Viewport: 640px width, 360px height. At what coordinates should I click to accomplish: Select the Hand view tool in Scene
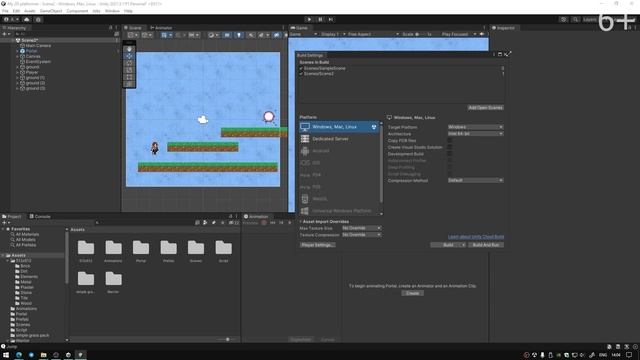129,49
